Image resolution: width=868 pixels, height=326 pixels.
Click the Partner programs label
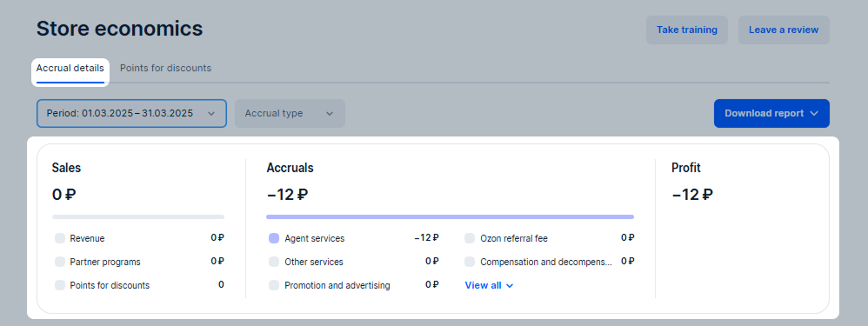click(x=105, y=262)
